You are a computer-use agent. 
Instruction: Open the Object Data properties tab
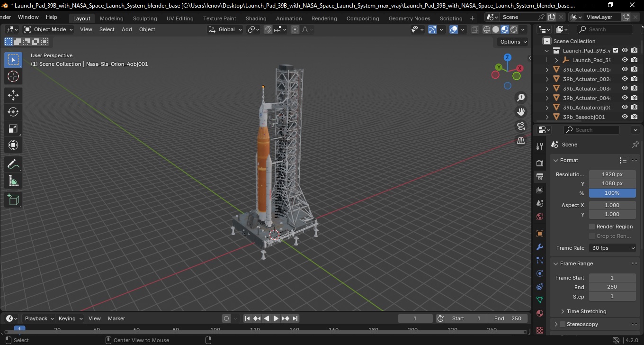point(540,300)
